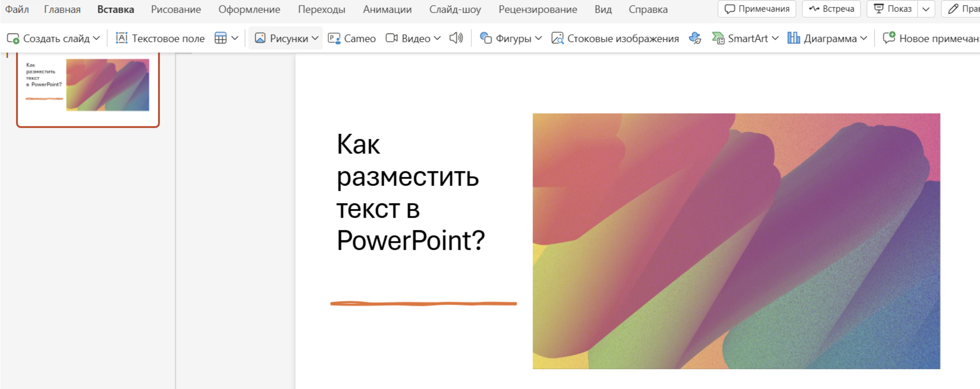This screenshot has height=389, width=980.
Task: Select the colorful gradient picture on slide
Action: click(x=736, y=241)
